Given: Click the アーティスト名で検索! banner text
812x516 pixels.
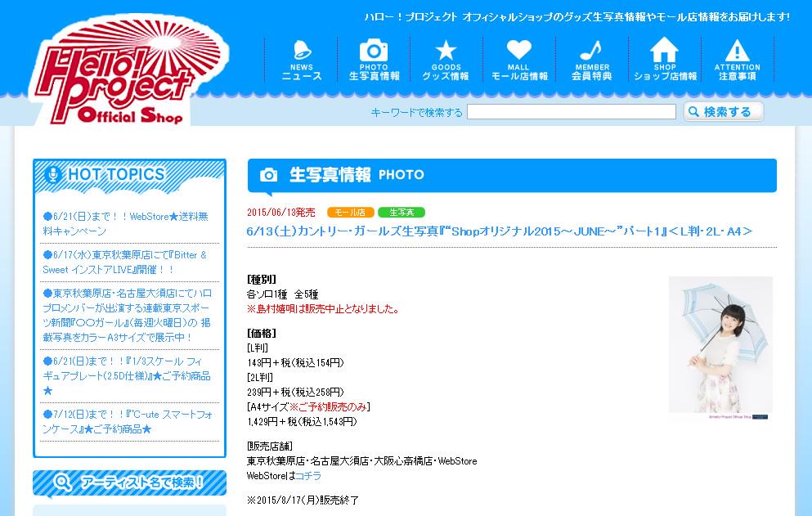Looking at the screenshot, I should (142, 482).
